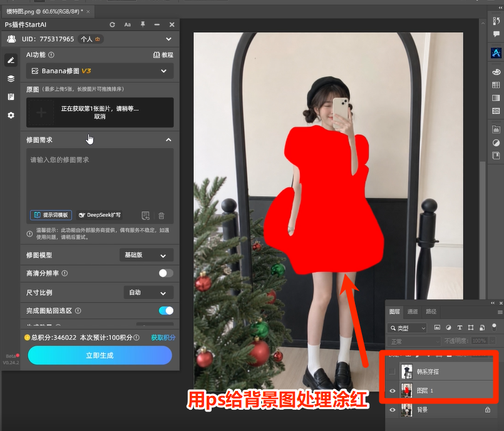This screenshot has width=504, height=431.
Task: Toggle the 高清分辨率 switch
Action: coord(166,273)
